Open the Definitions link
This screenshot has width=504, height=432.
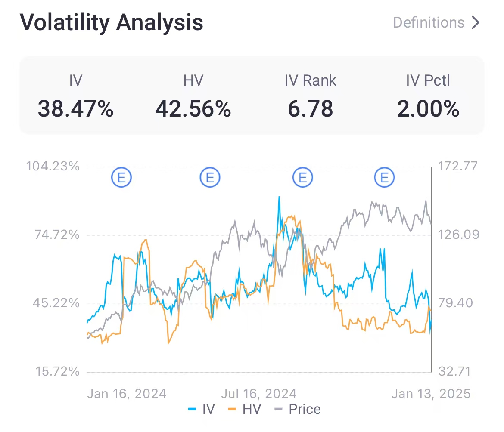pos(429,22)
